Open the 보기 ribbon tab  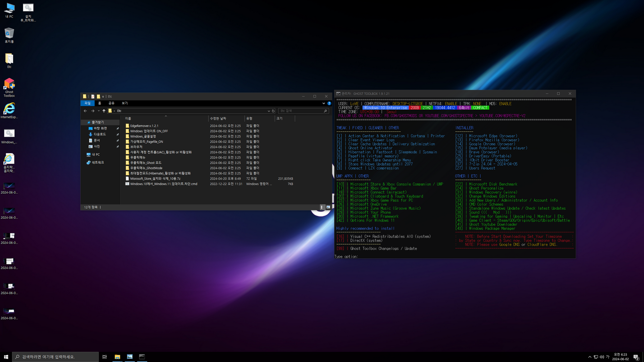(125, 103)
